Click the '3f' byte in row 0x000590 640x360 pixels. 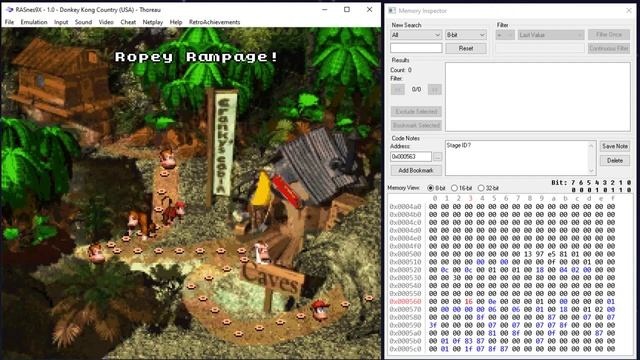pyautogui.click(x=433, y=325)
